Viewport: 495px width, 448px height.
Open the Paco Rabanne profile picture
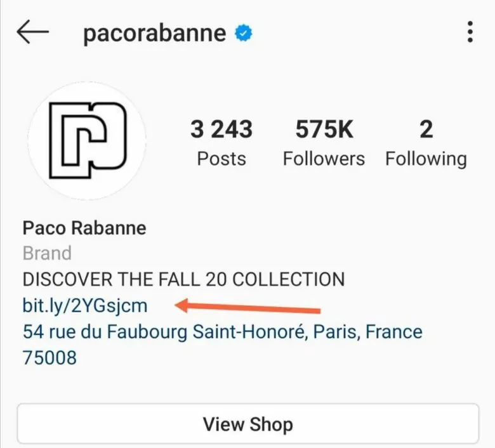[x=87, y=140]
